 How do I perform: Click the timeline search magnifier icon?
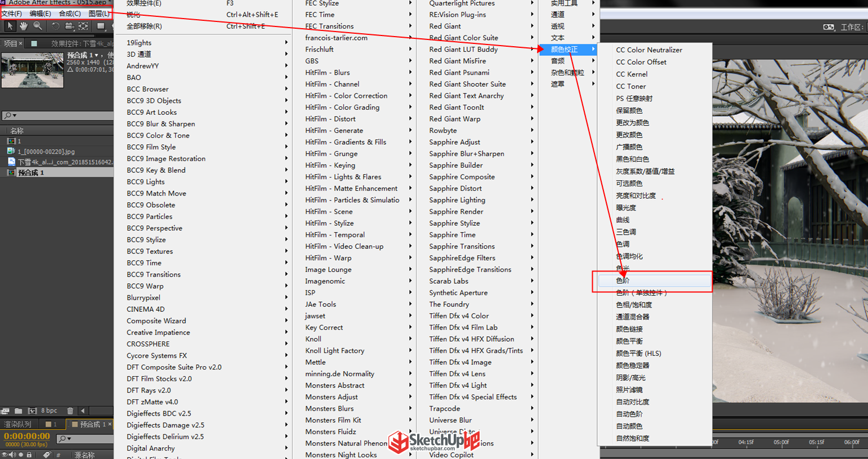63,438
